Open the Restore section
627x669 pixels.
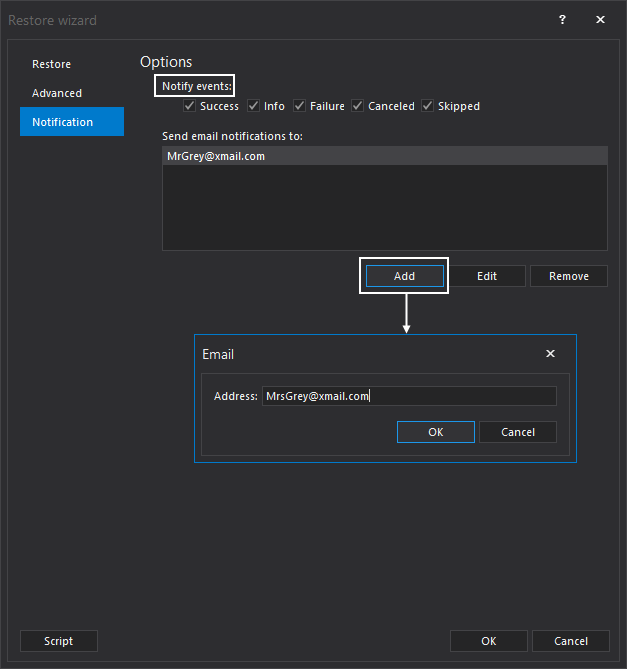click(x=52, y=64)
